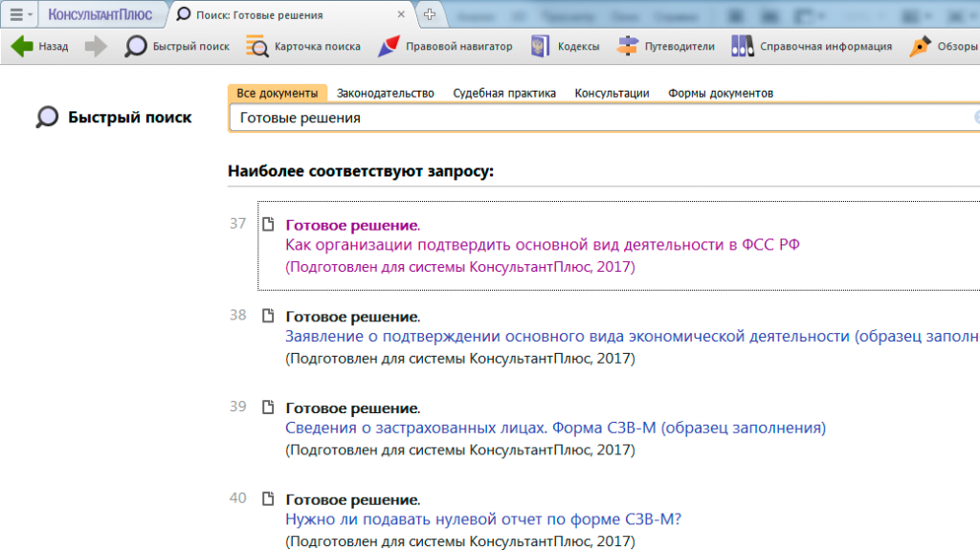Click Готовое решение title of result 39
Viewport: 980px width, 551px height.
point(352,408)
